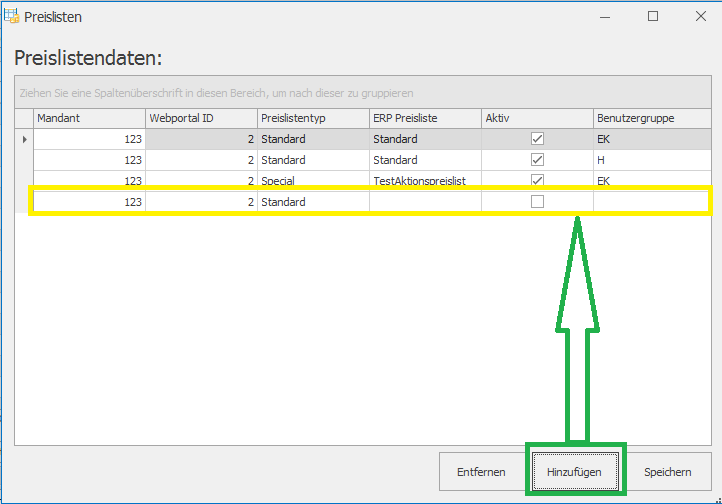
Task: Select empty ERP Preisliste cell in new row
Action: click(425, 202)
